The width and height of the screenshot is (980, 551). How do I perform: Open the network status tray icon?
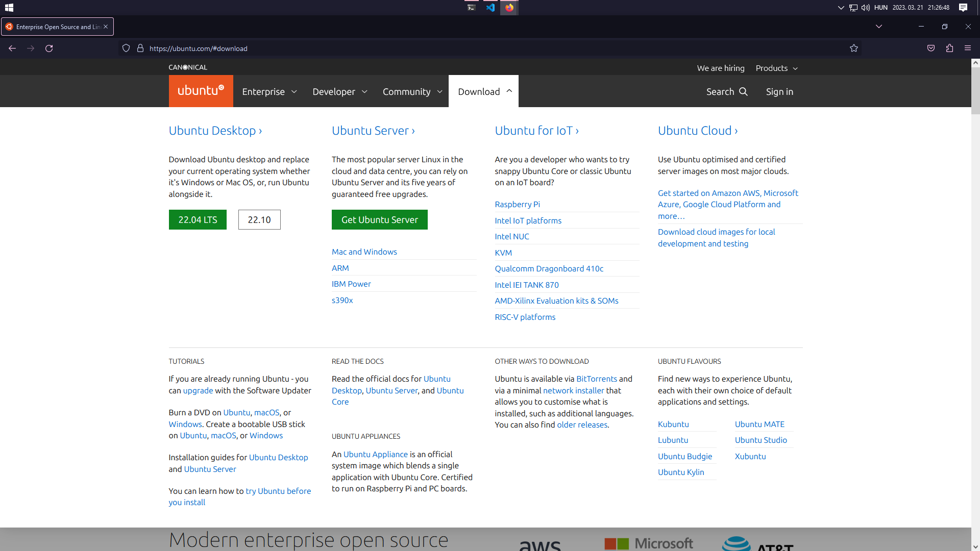853,8
